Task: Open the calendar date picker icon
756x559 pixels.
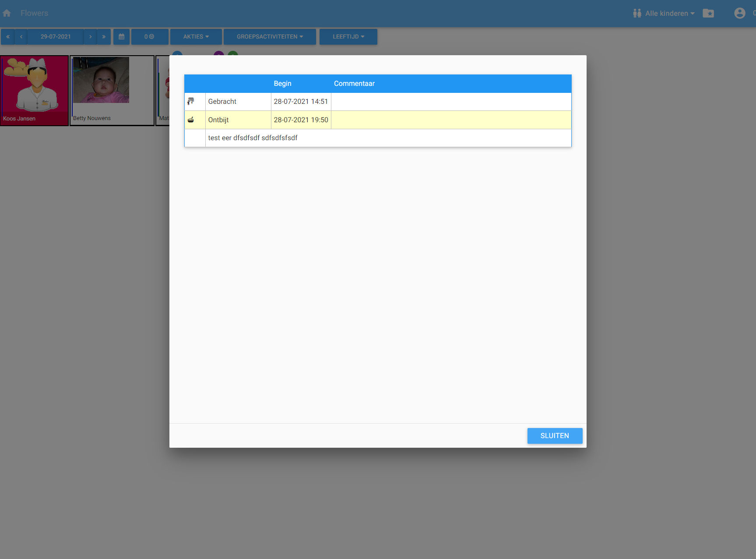Action: (x=121, y=37)
